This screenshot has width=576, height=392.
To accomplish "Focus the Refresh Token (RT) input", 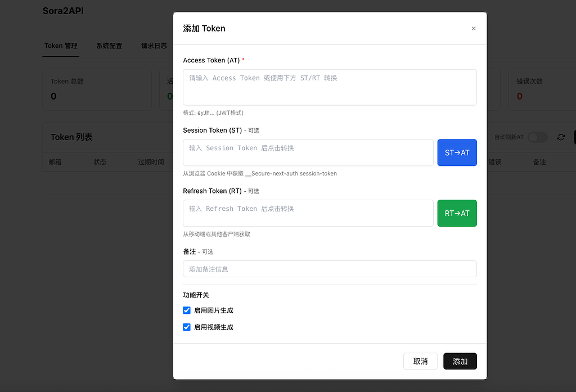I will click(308, 213).
